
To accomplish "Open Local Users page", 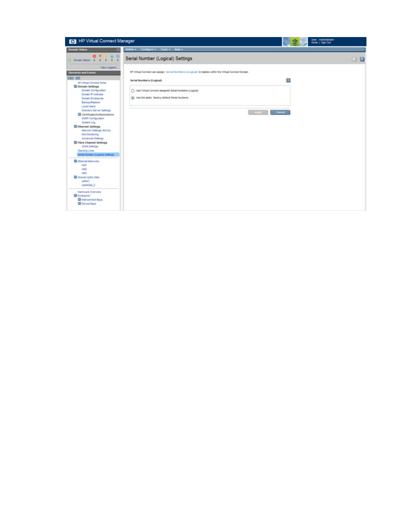I will tap(88, 106).
